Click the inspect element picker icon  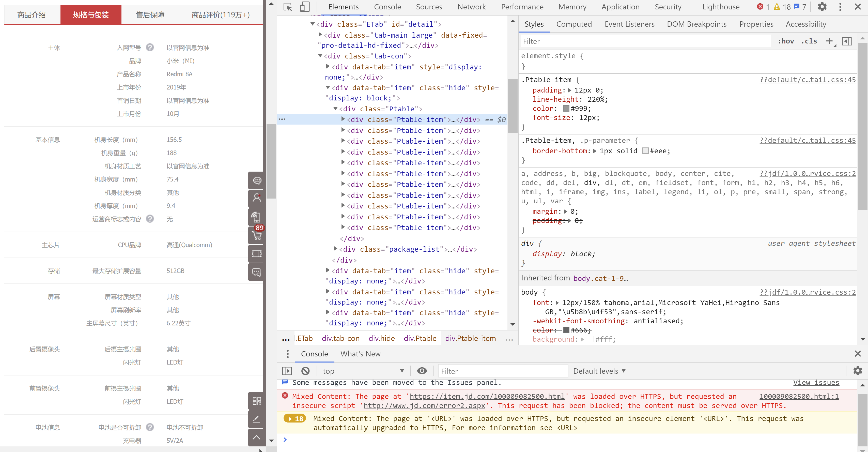click(287, 7)
